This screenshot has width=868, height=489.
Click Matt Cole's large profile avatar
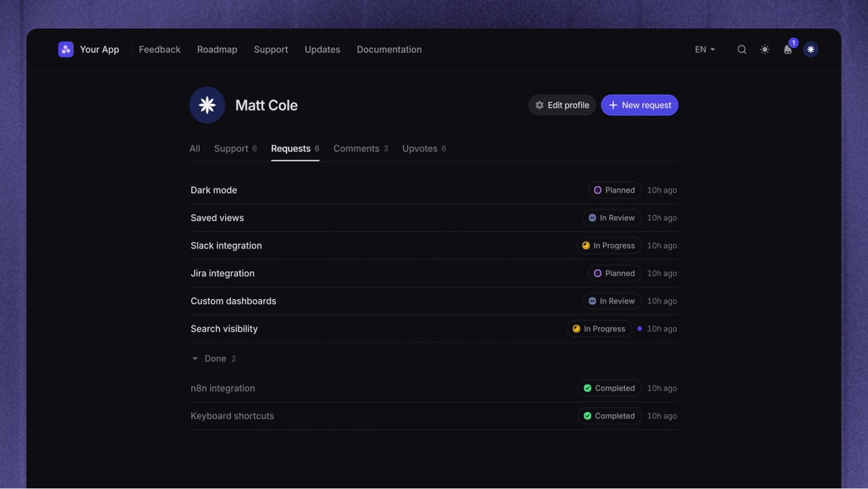coord(207,105)
